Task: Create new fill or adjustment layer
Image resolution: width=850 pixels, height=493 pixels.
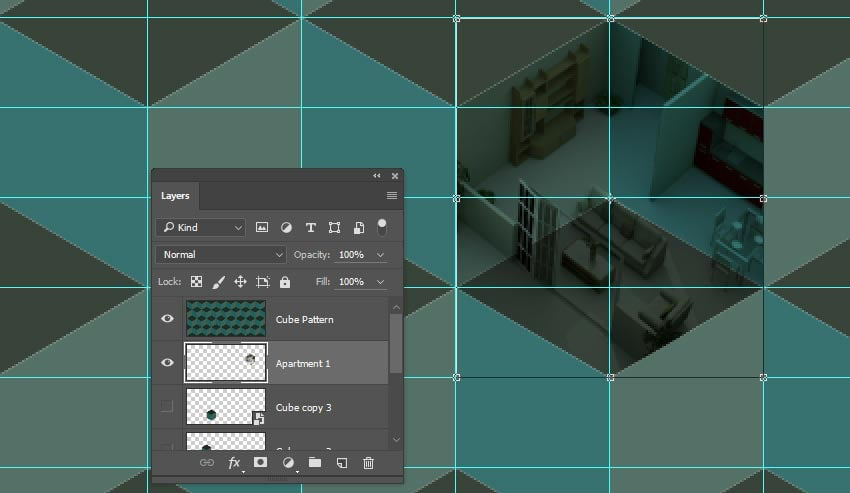Action: (x=288, y=463)
